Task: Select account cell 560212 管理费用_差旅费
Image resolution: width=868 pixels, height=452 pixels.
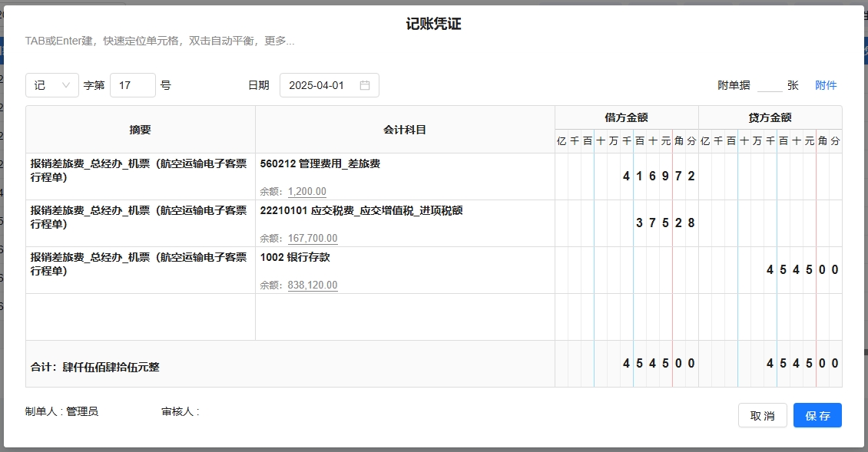Action: click(320, 164)
